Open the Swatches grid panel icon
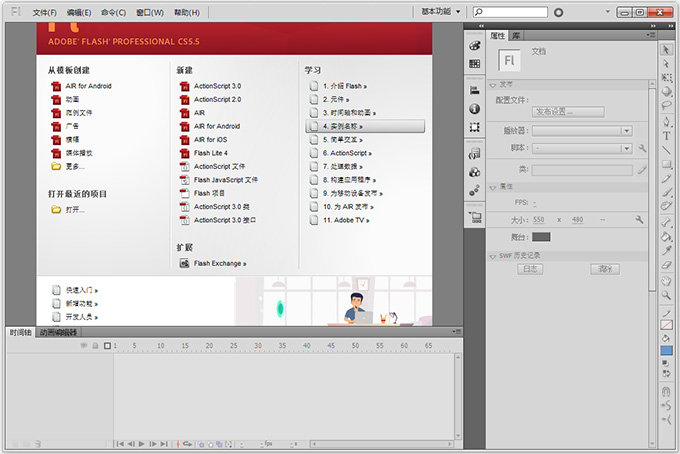 point(475,64)
